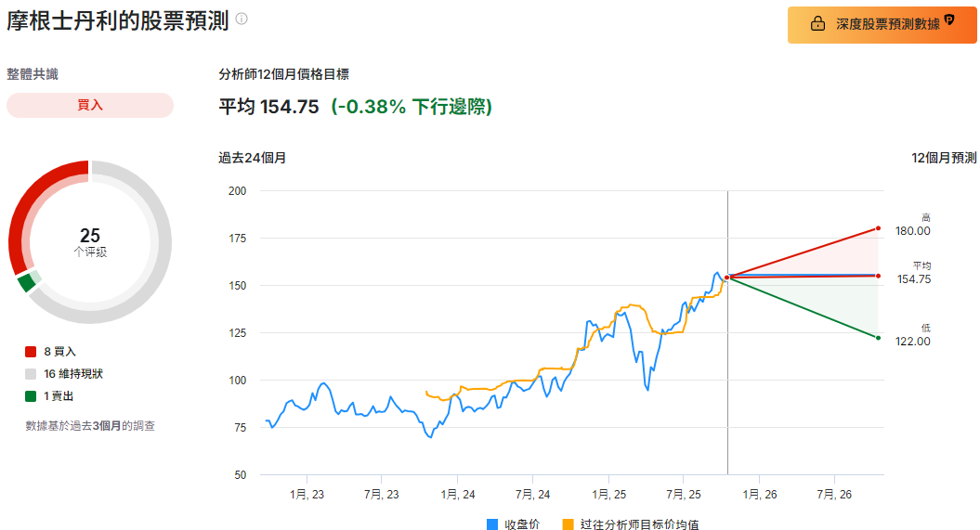Click the average forecast 154.75 endpoint dot

click(x=878, y=276)
